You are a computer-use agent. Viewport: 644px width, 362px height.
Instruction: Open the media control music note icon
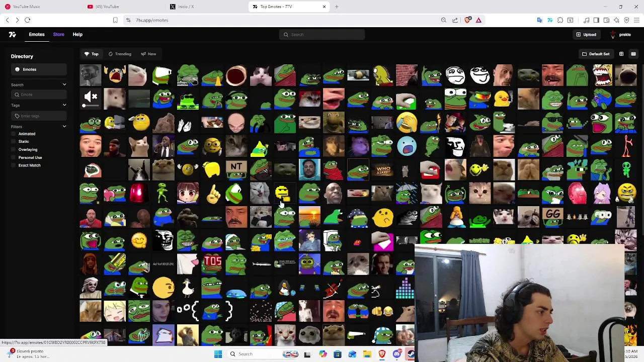[x=587, y=20]
